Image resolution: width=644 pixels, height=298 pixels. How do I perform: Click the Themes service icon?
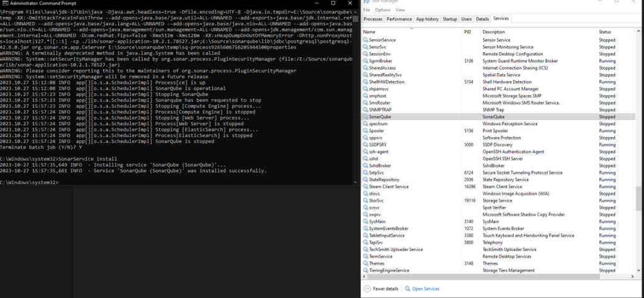click(x=365, y=263)
